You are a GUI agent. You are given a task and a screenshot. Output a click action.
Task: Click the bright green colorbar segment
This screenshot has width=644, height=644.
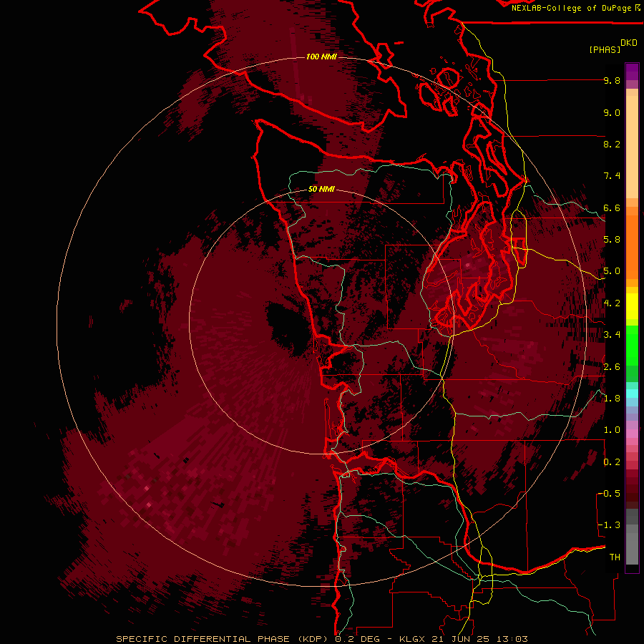(x=632, y=347)
